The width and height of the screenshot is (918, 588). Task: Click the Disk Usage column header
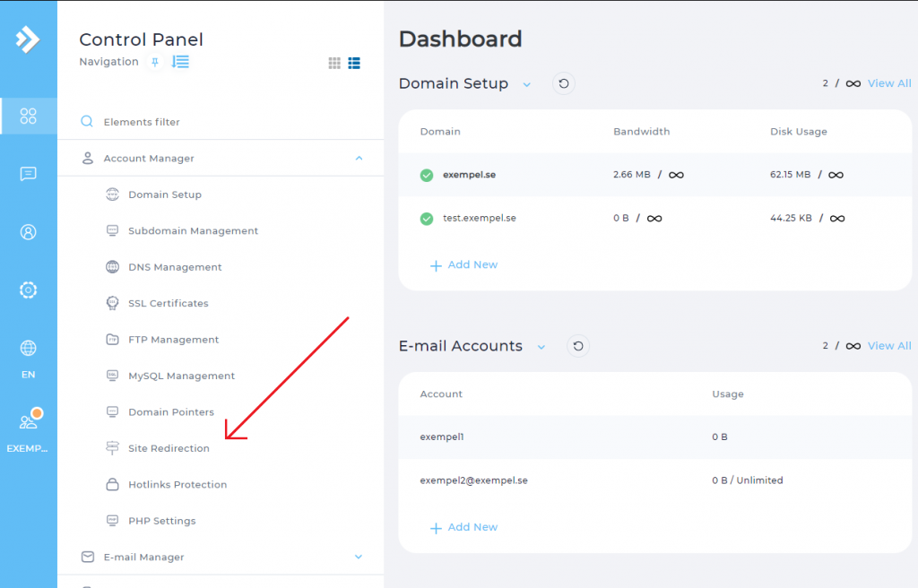(799, 131)
